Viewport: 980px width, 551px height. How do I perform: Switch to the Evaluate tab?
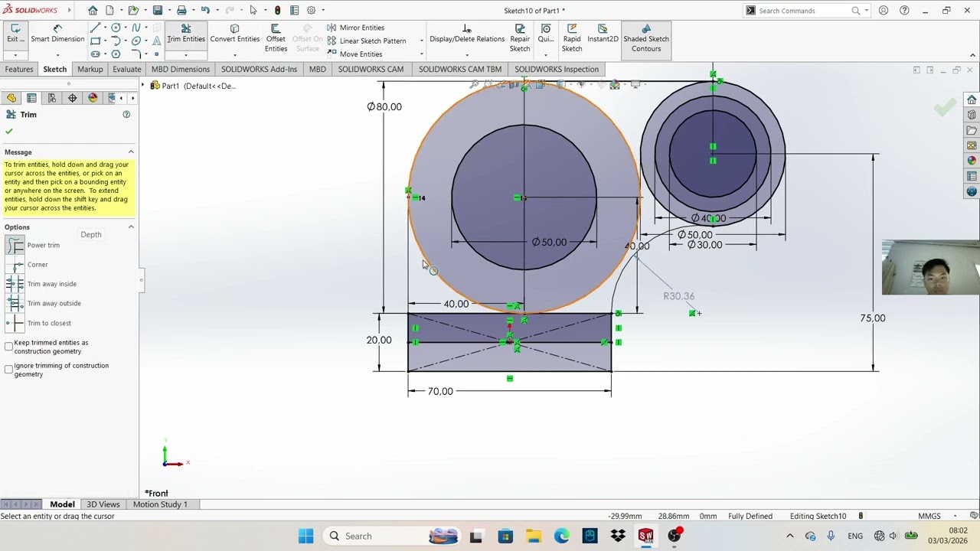coord(126,69)
